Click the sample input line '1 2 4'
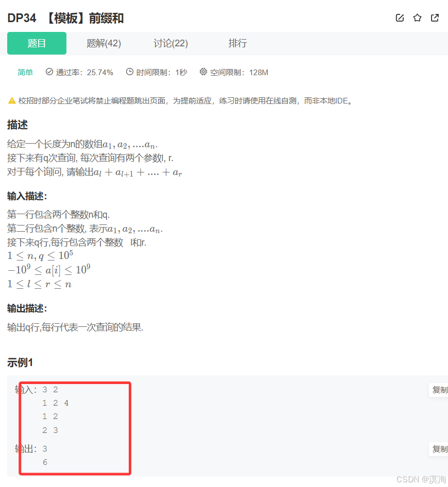 coord(56,403)
